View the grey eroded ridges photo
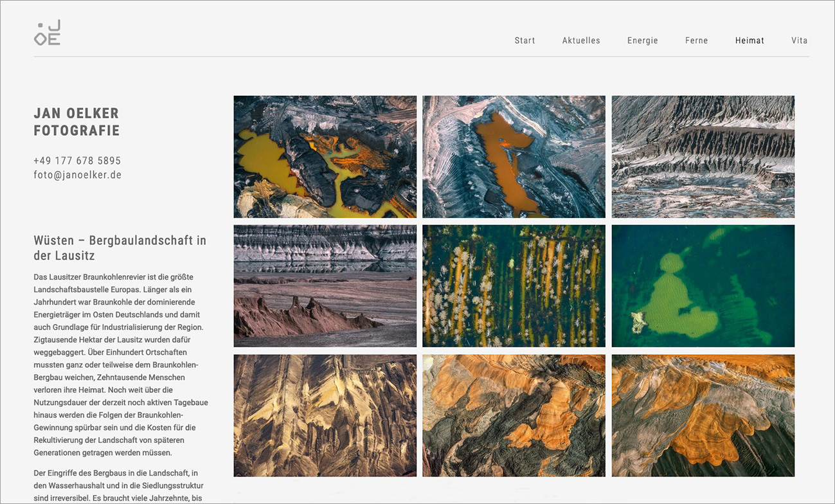This screenshot has height=504, width=835. click(703, 157)
